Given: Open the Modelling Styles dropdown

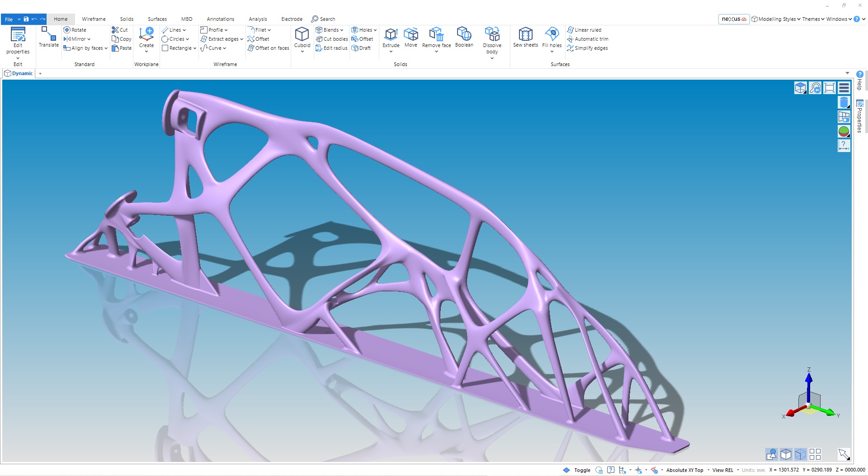Looking at the screenshot, I should 776,19.
